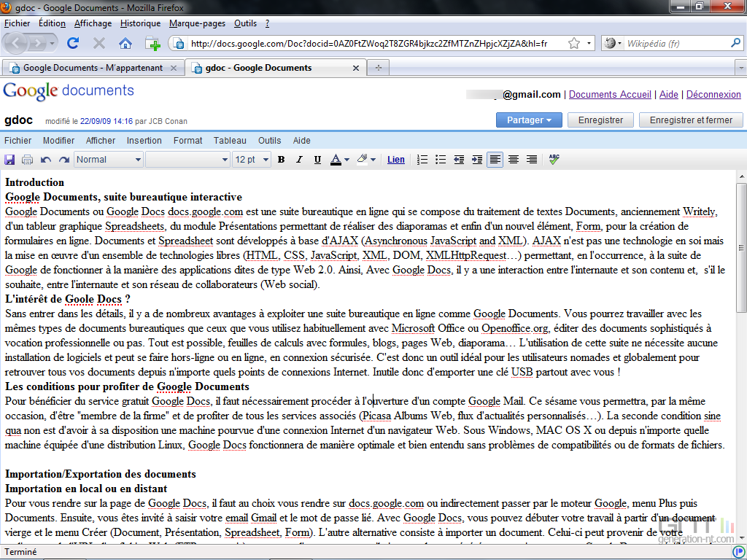Screen dimensions: 747x560
Task: Open the Format menu
Action: coord(187,141)
